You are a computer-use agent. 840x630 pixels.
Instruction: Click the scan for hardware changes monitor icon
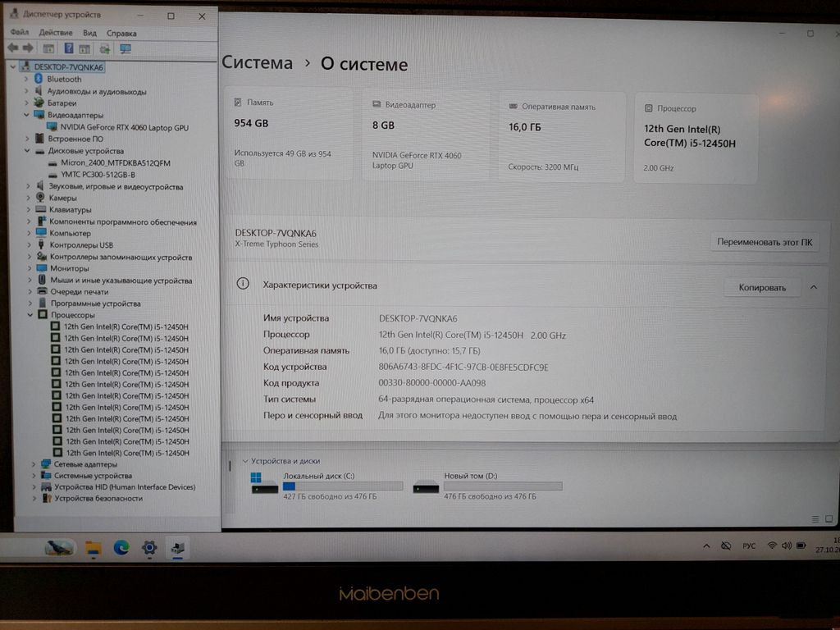pos(126,48)
